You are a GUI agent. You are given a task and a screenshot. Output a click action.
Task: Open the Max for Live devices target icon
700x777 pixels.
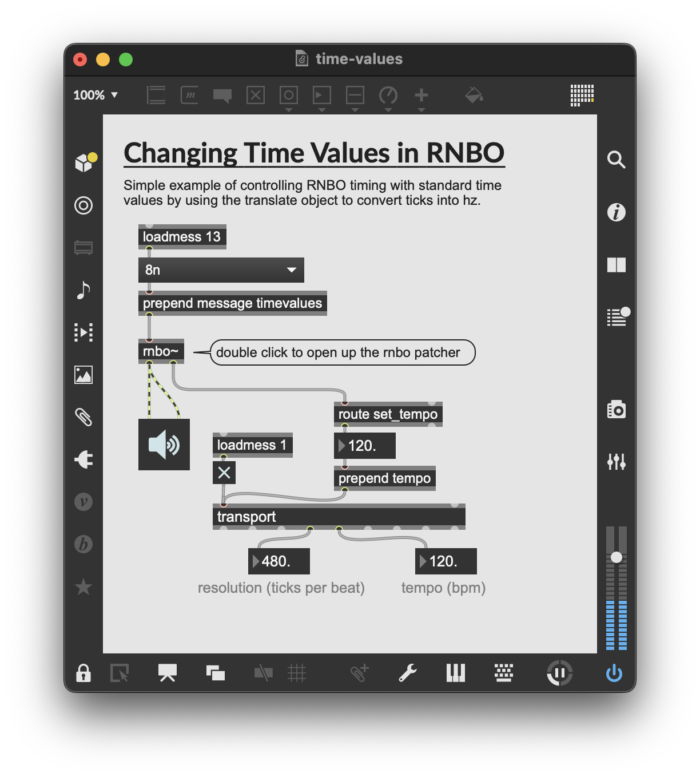point(83,205)
